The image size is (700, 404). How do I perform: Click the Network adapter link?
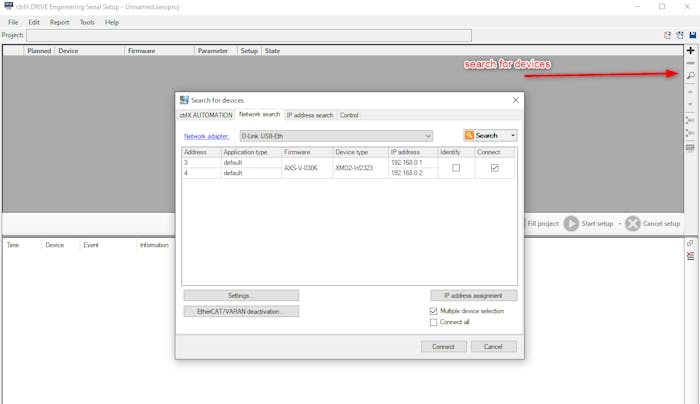pyautogui.click(x=207, y=136)
